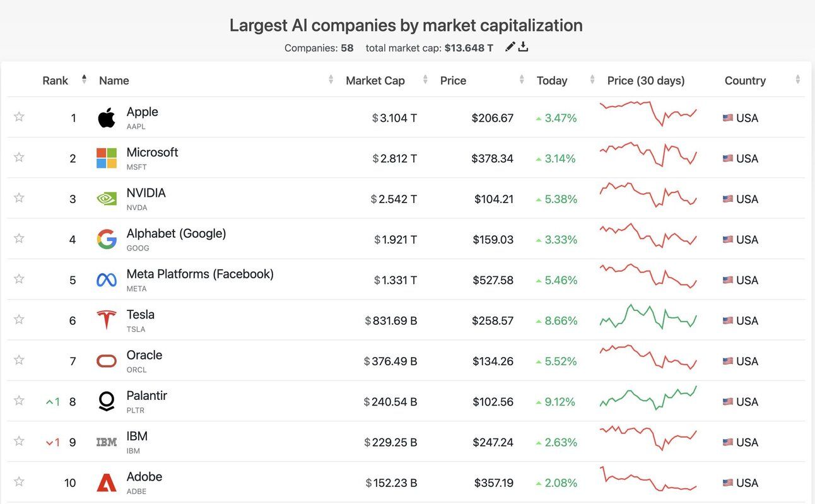
Task: Sort by Price column sort arrows
Action: [522, 79]
